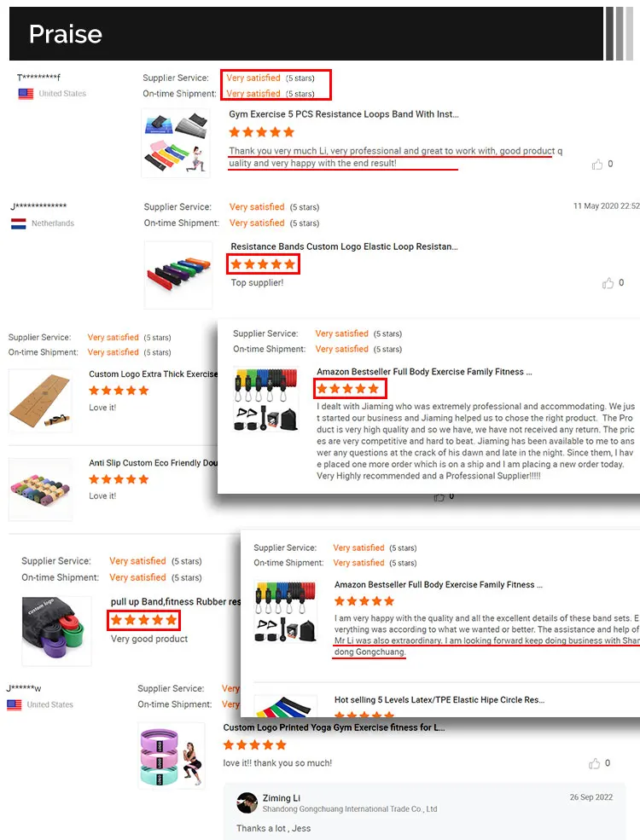Click Ziming Li's profile avatar
Screen dimensions: 640x840
247,802
